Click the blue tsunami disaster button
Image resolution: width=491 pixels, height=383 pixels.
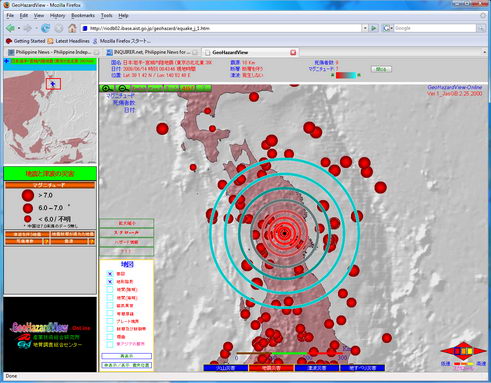(x=316, y=368)
